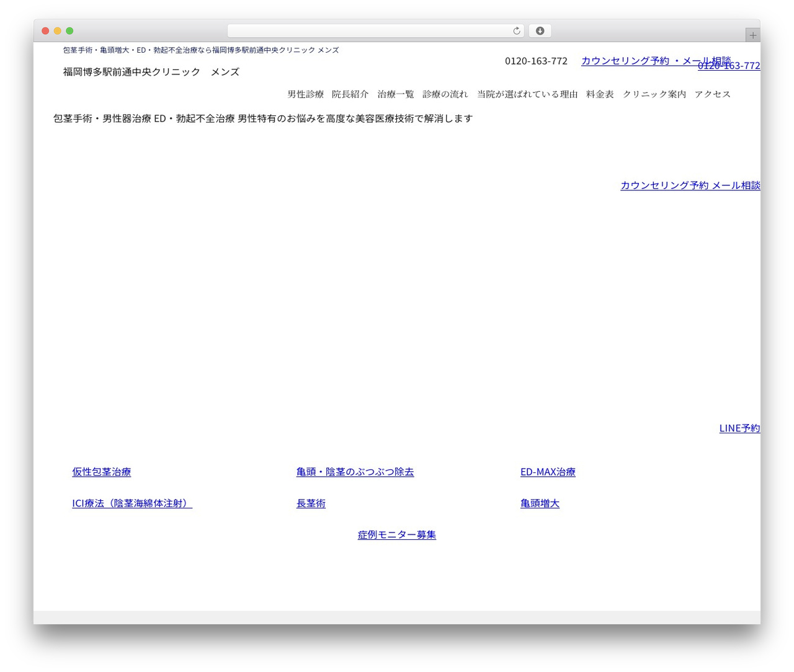
Task: Minimize the browser window
Action: pos(58,31)
